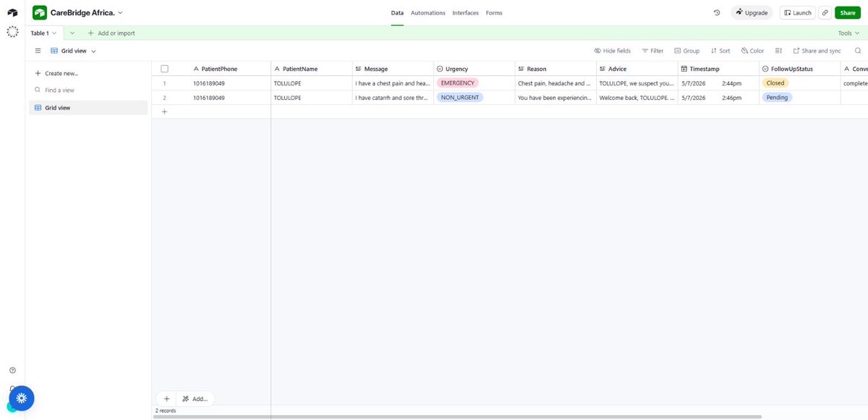The width and height of the screenshot is (868, 420).
Task: Adjust row height using the row-height icon
Action: tap(778, 51)
